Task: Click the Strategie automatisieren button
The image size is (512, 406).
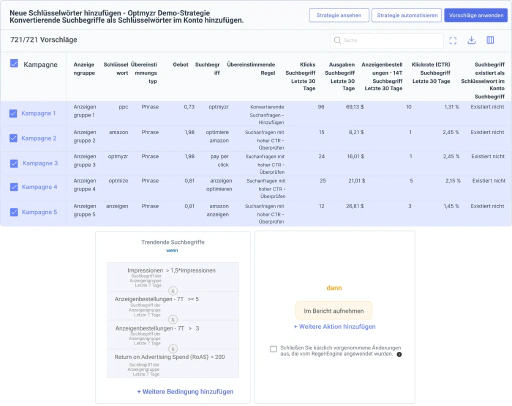Action: point(407,15)
